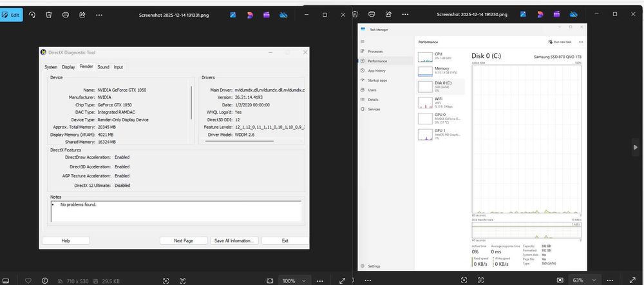
Task: Show the filmstrip in the left Photos window
Action: pyautogui.click(x=6, y=280)
